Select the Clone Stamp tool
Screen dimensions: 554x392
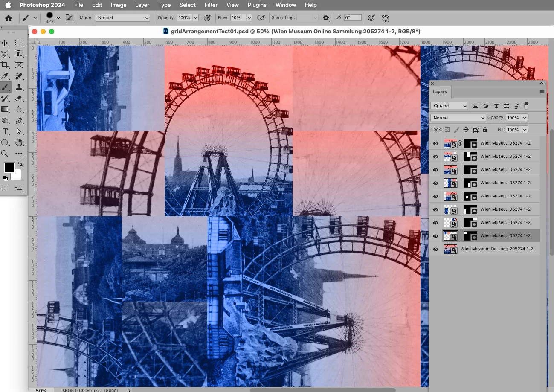tap(19, 87)
